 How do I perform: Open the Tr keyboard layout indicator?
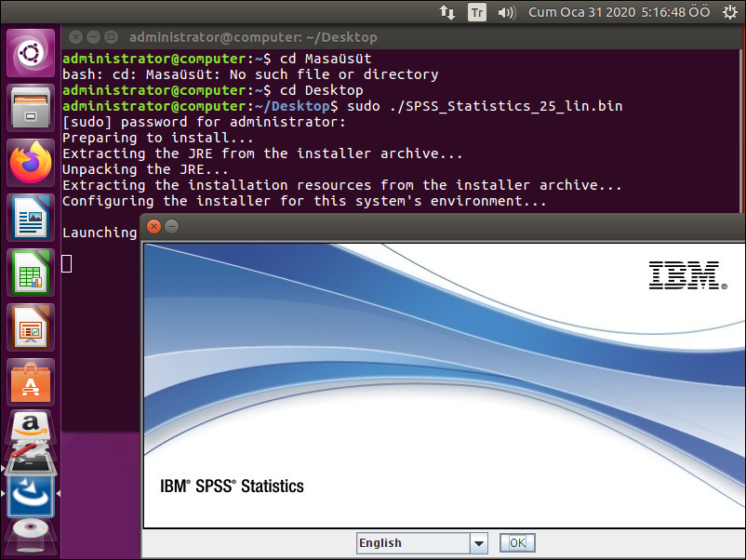pyautogui.click(x=477, y=12)
